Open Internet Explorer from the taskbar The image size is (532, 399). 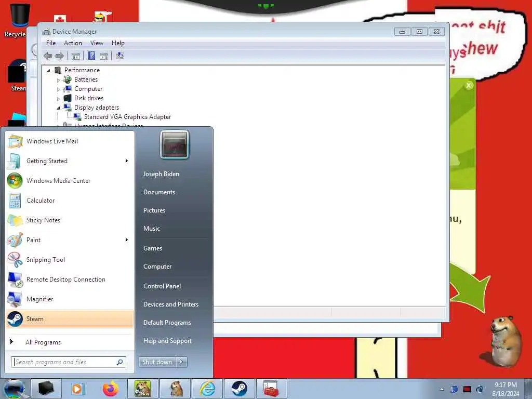click(207, 389)
